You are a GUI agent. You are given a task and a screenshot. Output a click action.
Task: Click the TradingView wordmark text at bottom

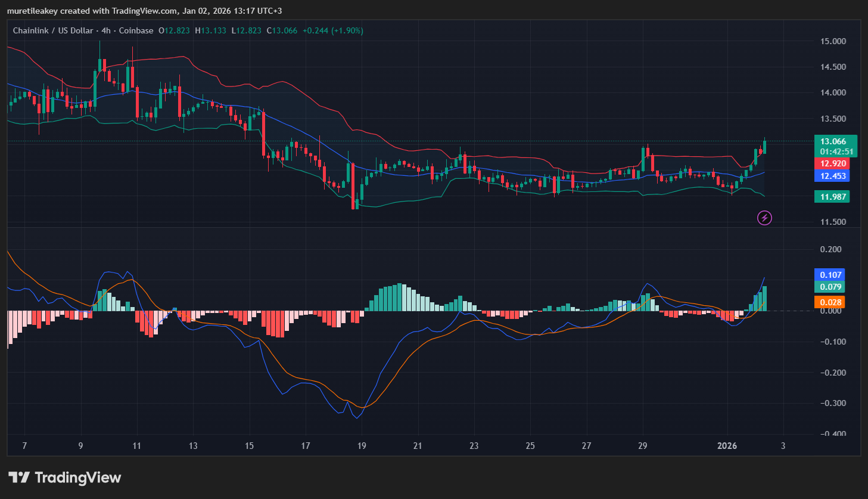(x=77, y=478)
